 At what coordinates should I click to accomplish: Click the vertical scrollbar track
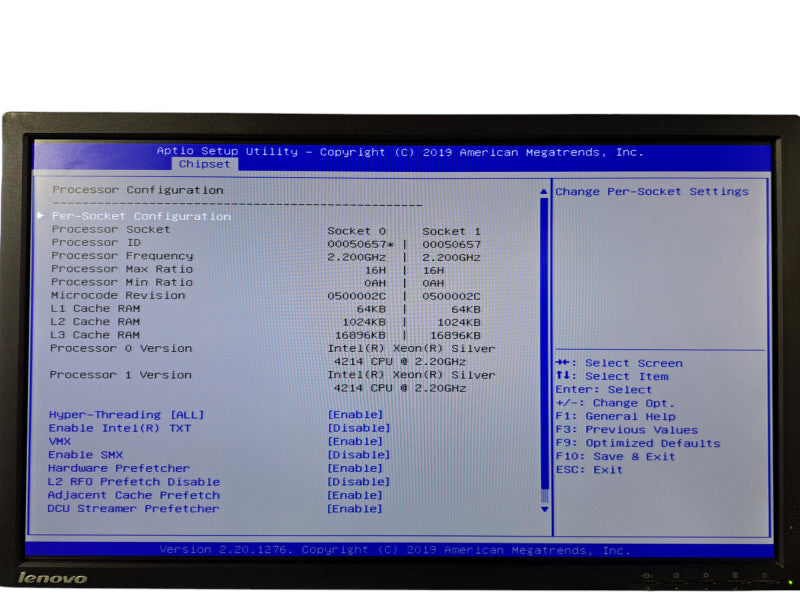tap(544, 350)
